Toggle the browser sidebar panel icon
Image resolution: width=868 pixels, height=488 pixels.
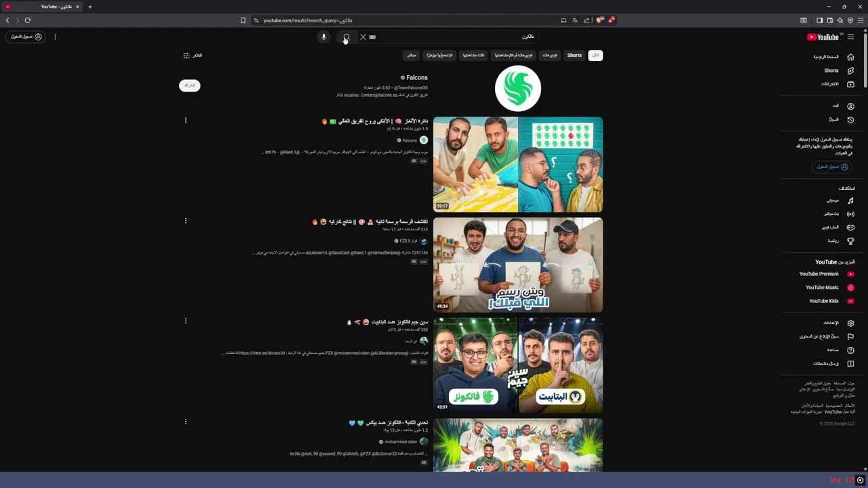click(x=819, y=20)
